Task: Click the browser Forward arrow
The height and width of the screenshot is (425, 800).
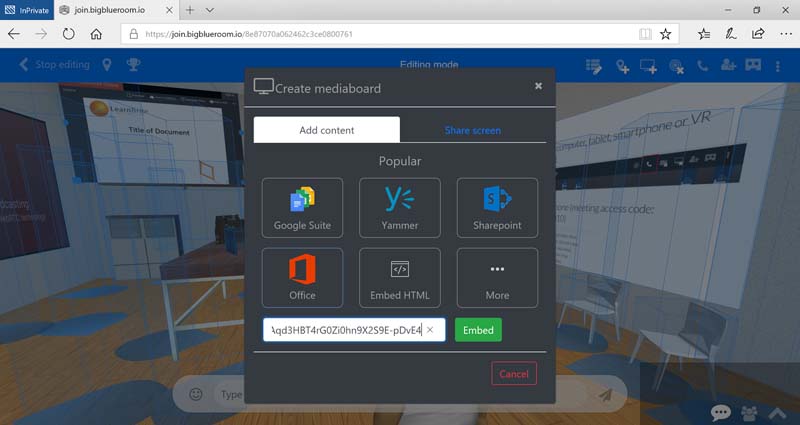Action: pos(41,34)
